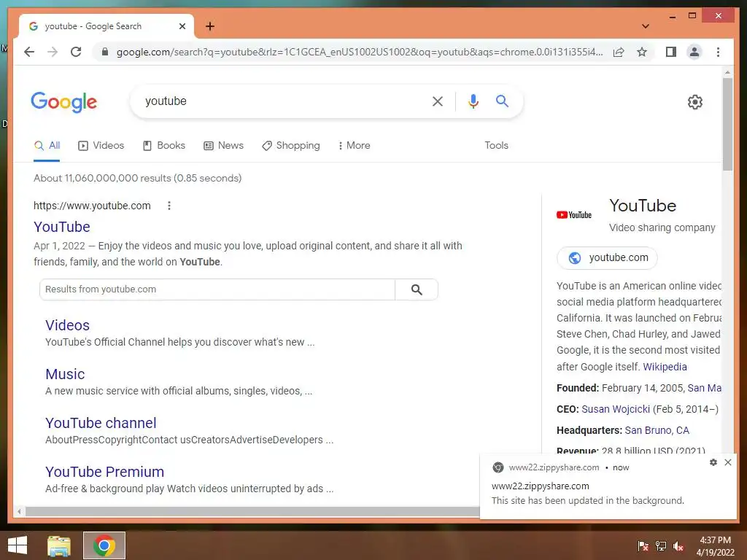Click the network tray icon
The image size is (747, 560).
coord(661,546)
